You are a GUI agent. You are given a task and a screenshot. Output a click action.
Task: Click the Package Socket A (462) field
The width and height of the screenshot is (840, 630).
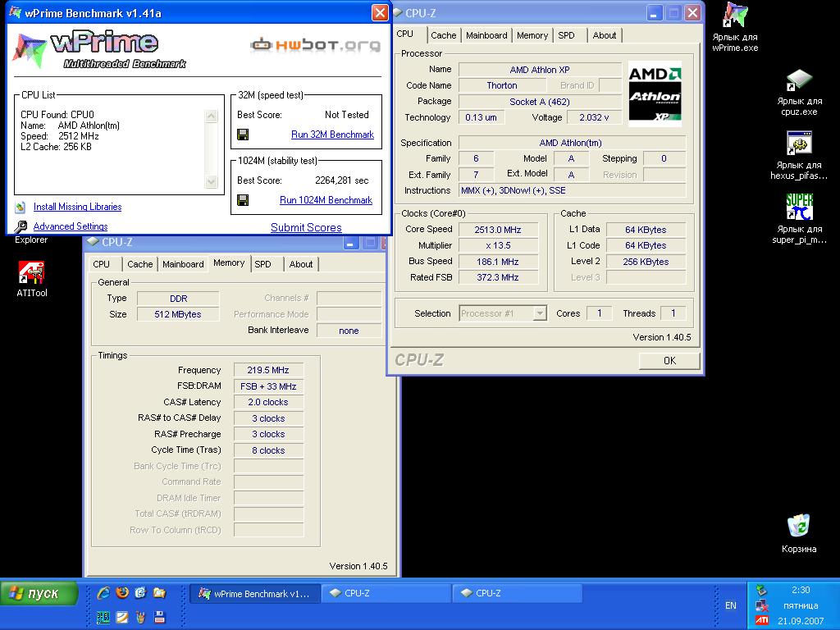[540, 102]
